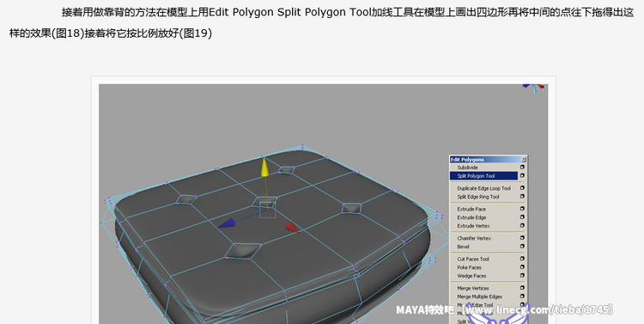Screen dimensions: 644x324
Task: Click the view axis gizmo in viewport corner
Action: (533, 88)
